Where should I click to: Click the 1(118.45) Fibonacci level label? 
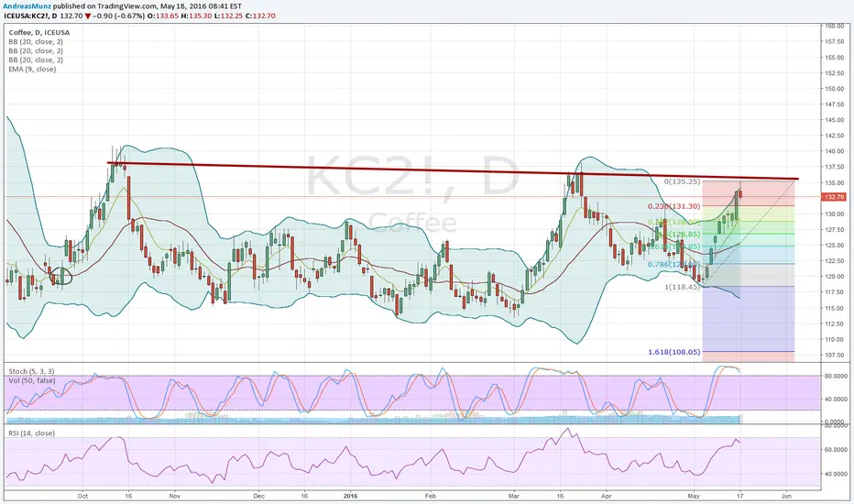coord(682,287)
